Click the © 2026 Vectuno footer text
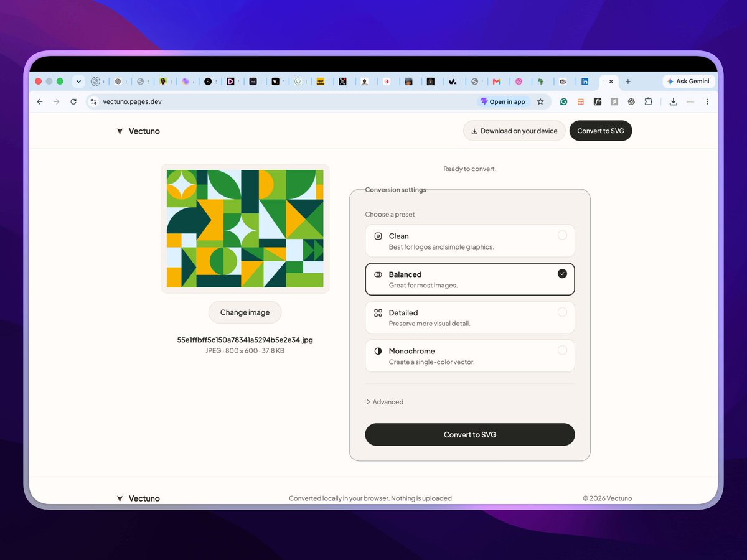 608,498
